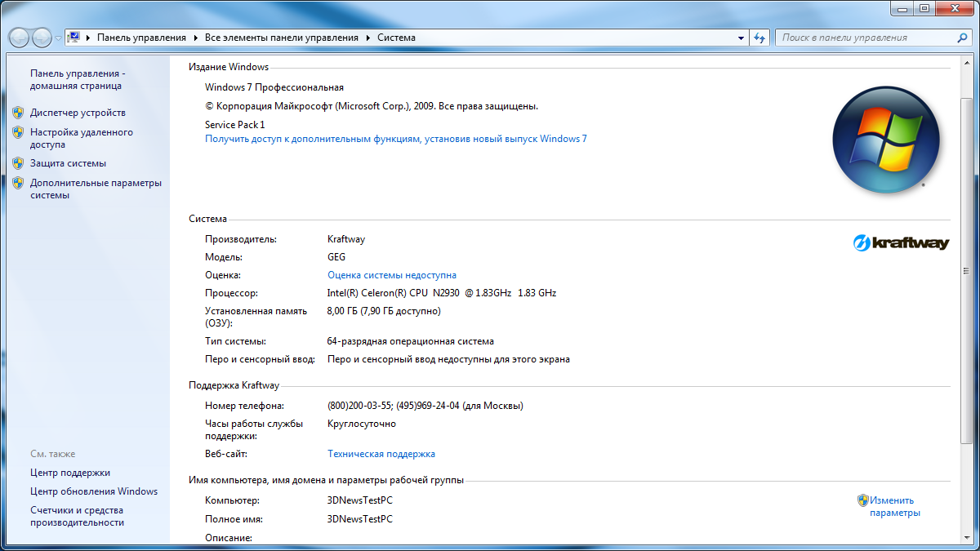Screen dimensions: 980x551
Task: Click the Windows logo image
Action: coord(886,139)
